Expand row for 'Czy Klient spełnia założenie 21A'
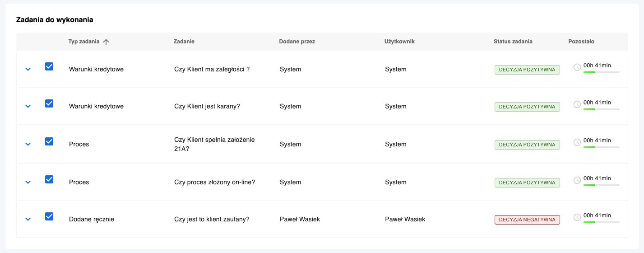The image size is (644, 253). click(x=28, y=144)
